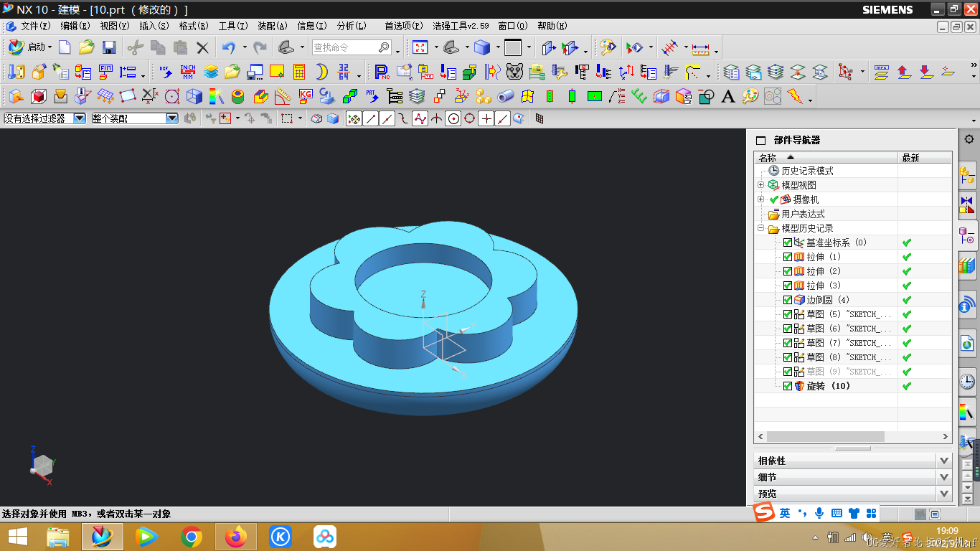Viewport: 980px width, 551px height.
Task: Click the DXF export icon
Action: (166, 72)
